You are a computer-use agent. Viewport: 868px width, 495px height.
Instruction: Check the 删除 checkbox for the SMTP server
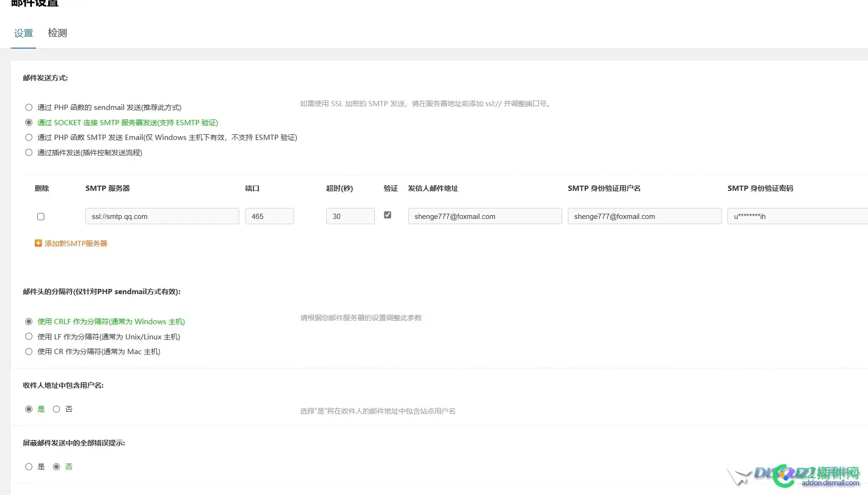40,217
